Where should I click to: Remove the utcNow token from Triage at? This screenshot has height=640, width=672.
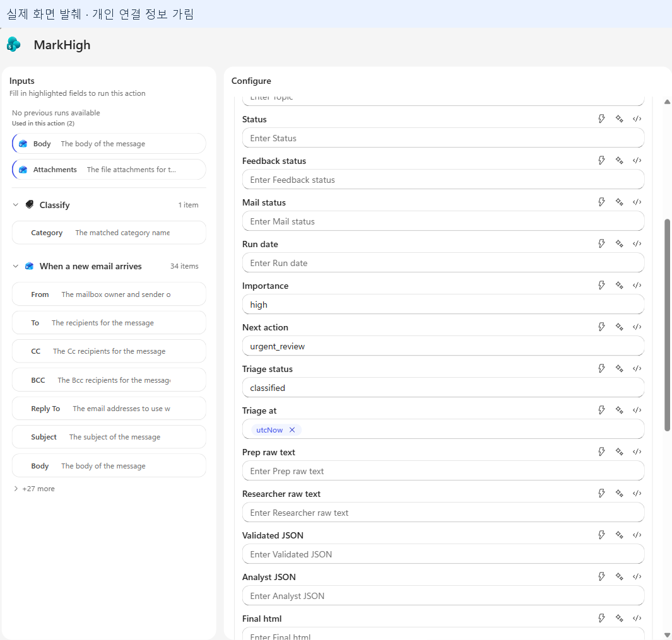pyautogui.click(x=292, y=429)
